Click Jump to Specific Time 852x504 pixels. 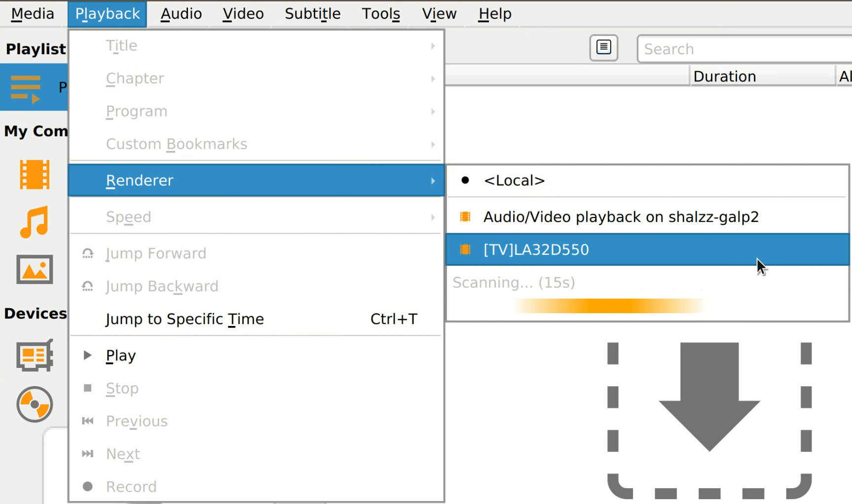click(185, 319)
